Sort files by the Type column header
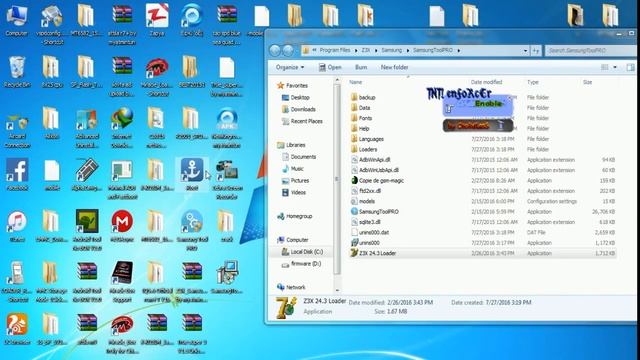 [533, 82]
